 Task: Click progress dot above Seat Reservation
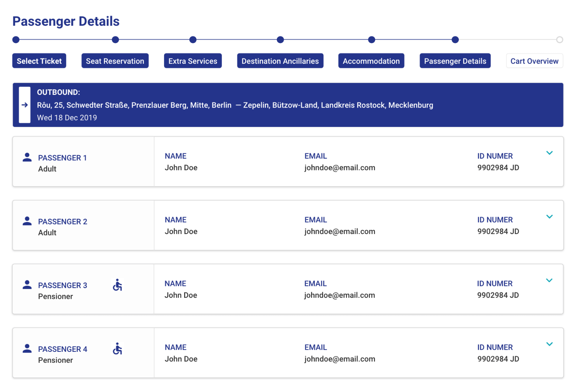pyautogui.click(x=115, y=40)
